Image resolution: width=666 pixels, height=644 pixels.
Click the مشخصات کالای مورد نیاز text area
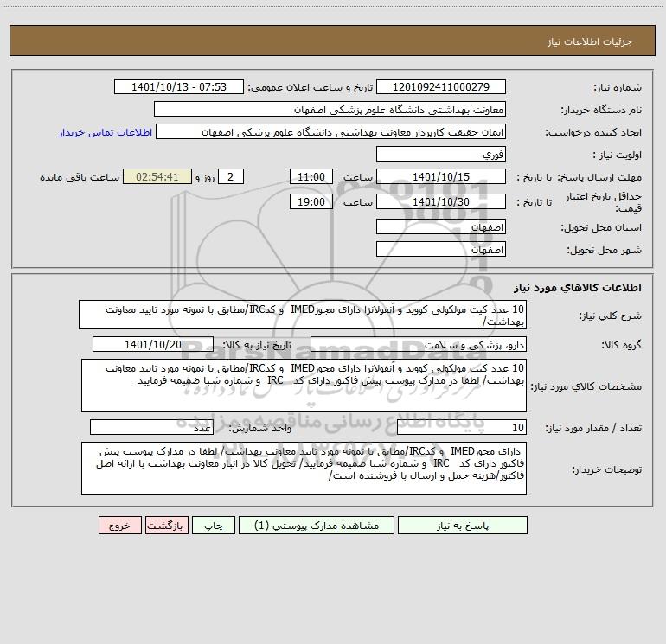coord(304,386)
